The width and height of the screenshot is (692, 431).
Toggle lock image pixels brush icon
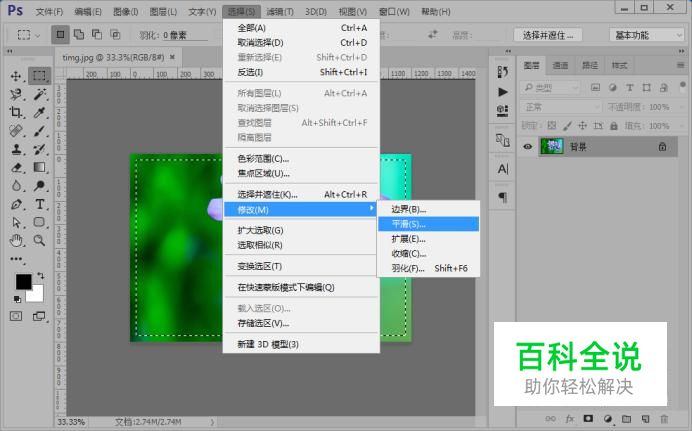point(567,126)
